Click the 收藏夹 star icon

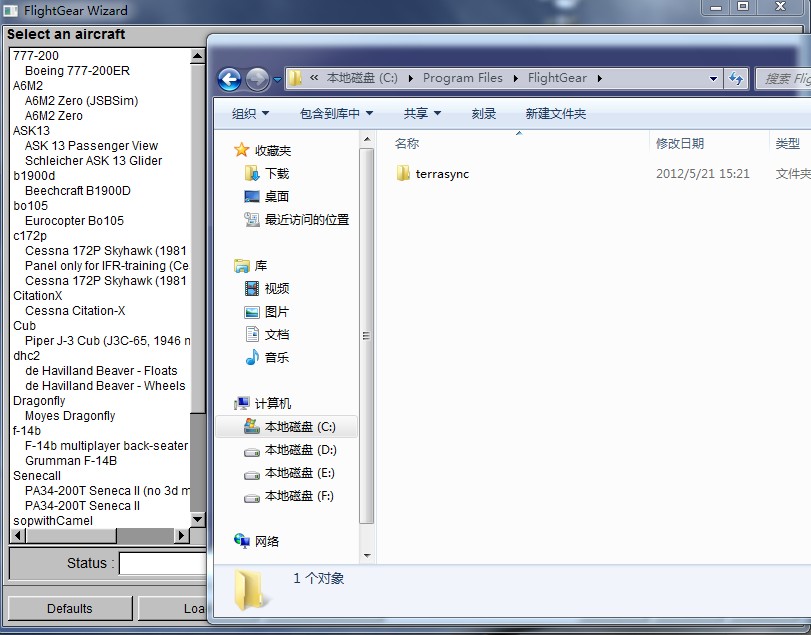242,150
